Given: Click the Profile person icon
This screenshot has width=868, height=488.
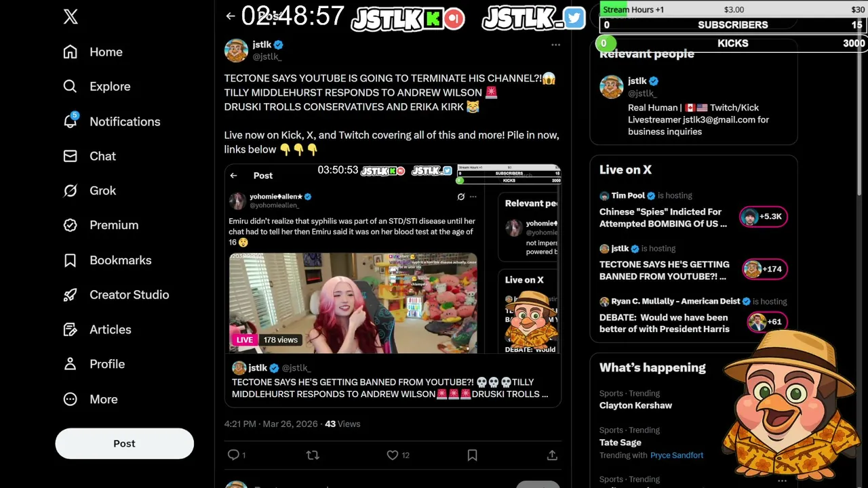Looking at the screenshot, I should tap(71, 364).
